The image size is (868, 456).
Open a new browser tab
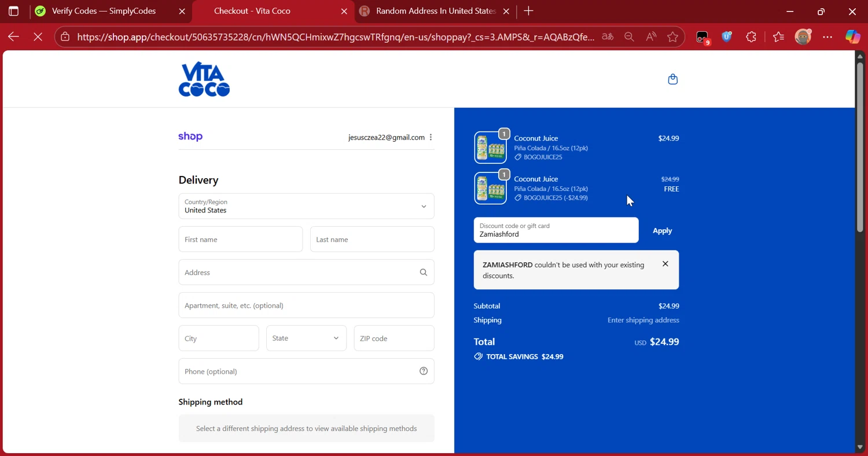[528, 11]
